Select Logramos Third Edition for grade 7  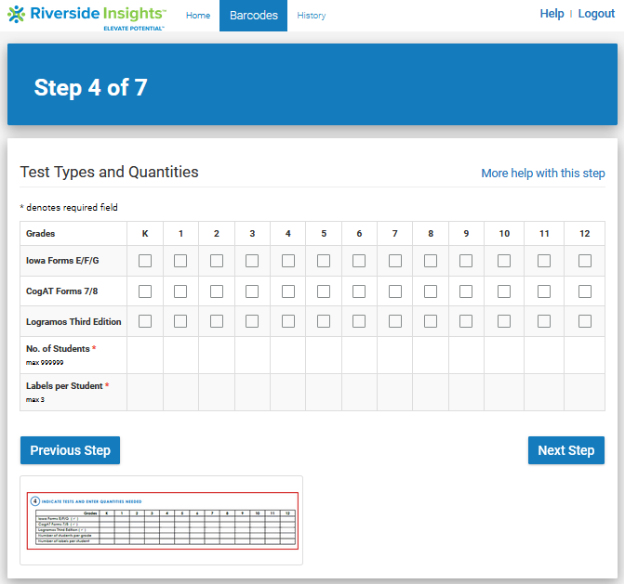[x=395, y=321]
